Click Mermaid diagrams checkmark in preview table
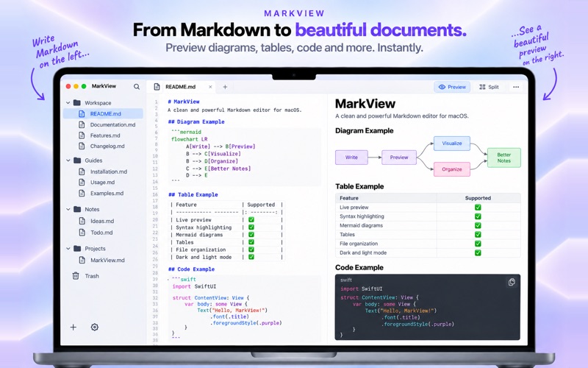Screen dimensions: 588x368 (x=478, y=225)
